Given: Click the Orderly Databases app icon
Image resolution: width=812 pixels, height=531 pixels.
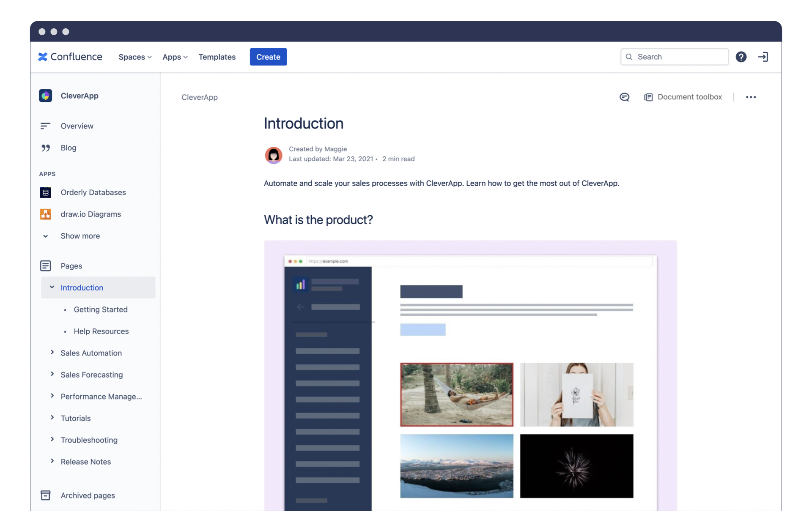Looking at the screenshot, I should [46, 192].
